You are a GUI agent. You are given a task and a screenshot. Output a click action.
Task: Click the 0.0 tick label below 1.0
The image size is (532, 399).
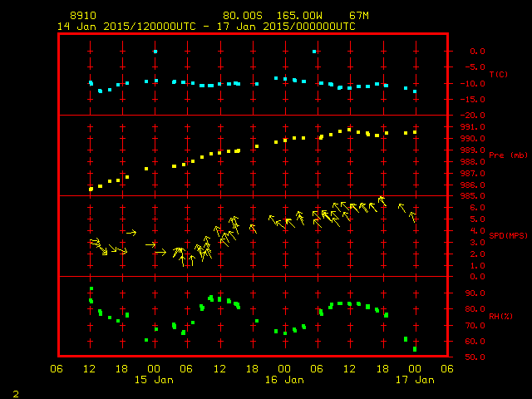pos(477,277)
